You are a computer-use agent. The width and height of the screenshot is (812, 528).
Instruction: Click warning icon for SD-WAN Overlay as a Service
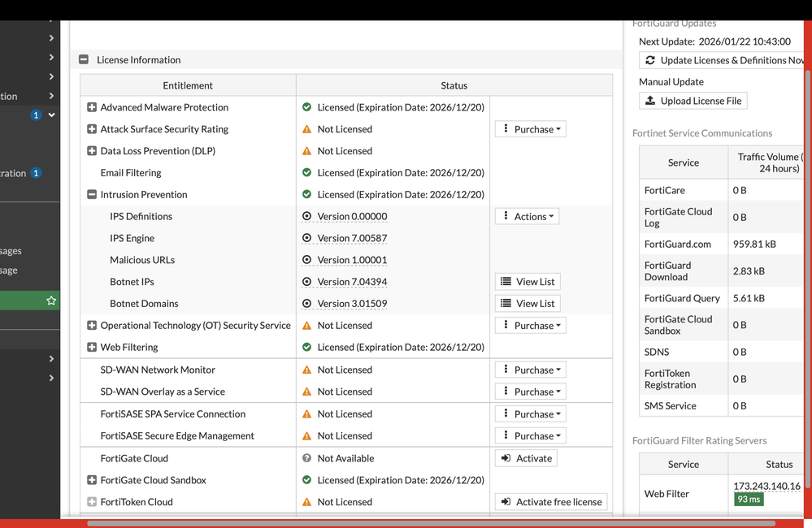(306, 392)
